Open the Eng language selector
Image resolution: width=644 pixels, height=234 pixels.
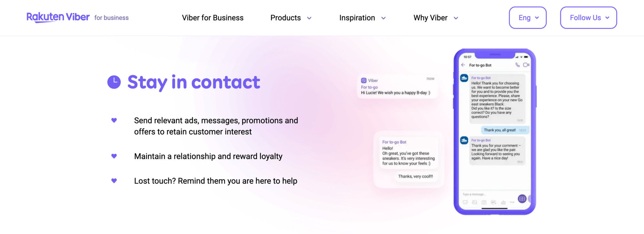pyautogui.click(x=527, y=18)
